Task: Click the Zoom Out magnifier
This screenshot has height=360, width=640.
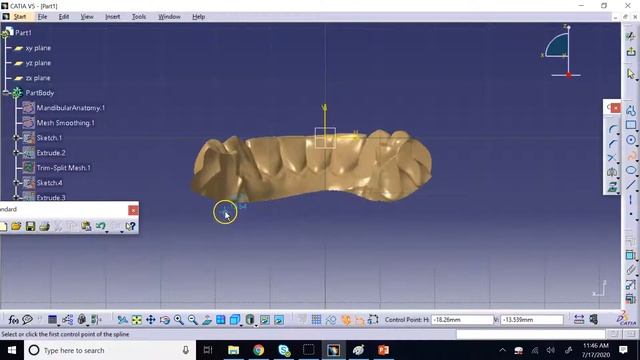Action: tap(193, 320)
